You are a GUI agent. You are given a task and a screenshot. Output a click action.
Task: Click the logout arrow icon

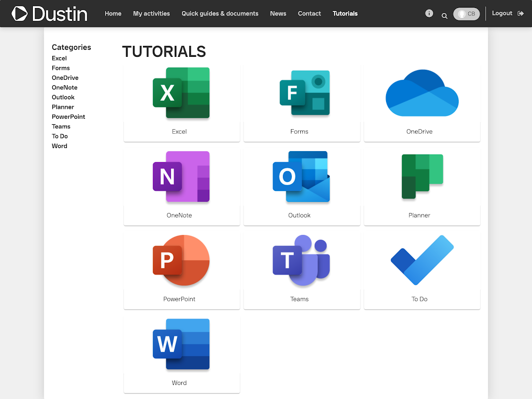(x=521, y=13)
